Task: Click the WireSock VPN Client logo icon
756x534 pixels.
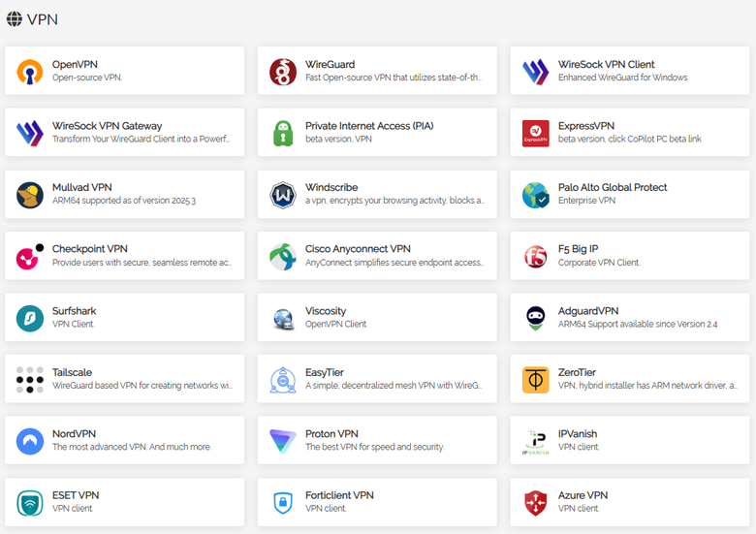Action: pos(535,72)
